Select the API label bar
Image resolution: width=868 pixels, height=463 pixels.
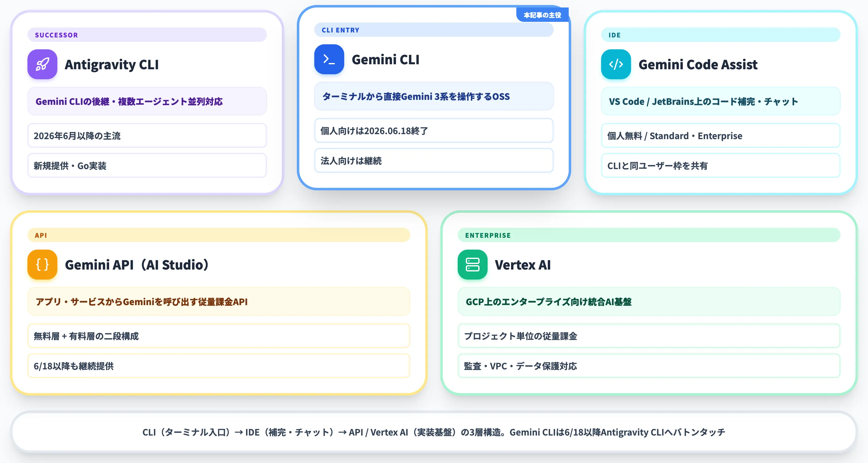coord(219,235)
